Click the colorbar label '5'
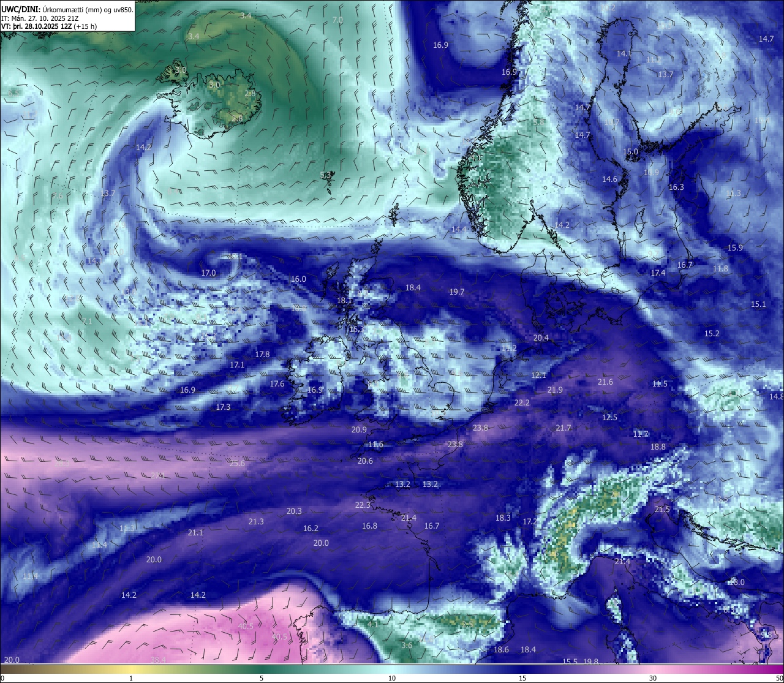784x683 pixels. [262, 678]
